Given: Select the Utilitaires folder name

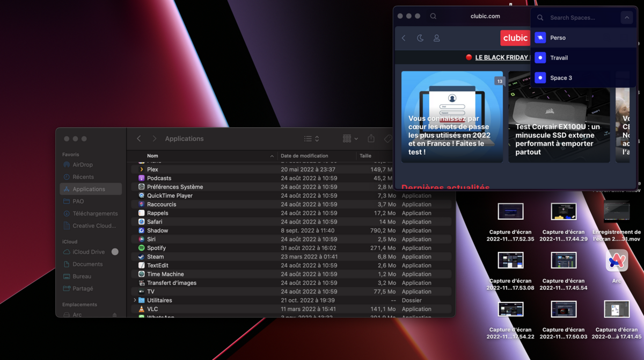Looking at the screenshot, I should pos(159,300).
